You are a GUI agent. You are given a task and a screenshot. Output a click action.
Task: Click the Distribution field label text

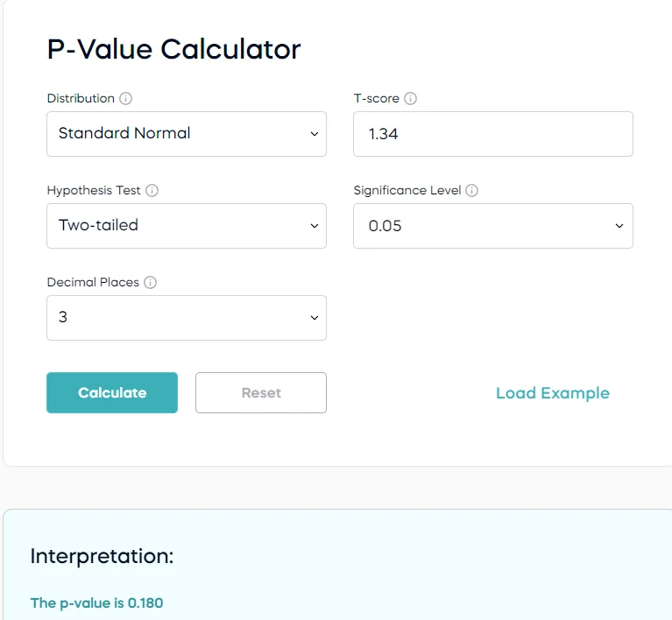click(81, 99)
